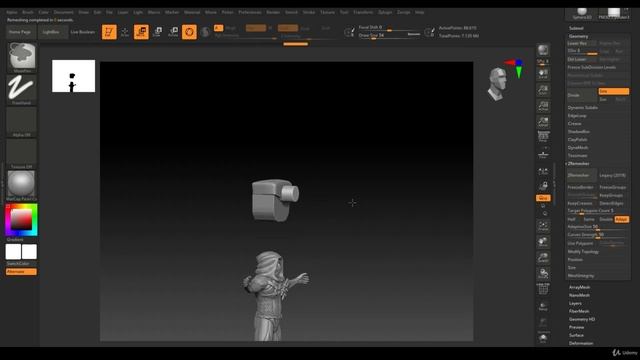
Task: Toggle the Adapt option in ZRemesher
Action: pos(622,219)
